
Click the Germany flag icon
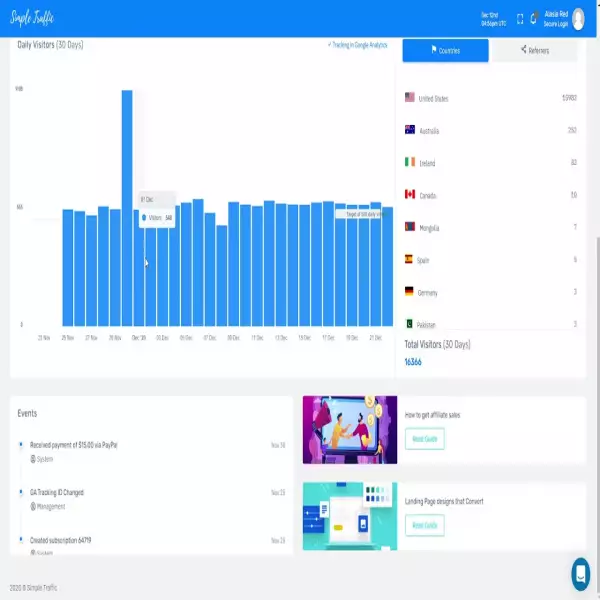point(409,291)
